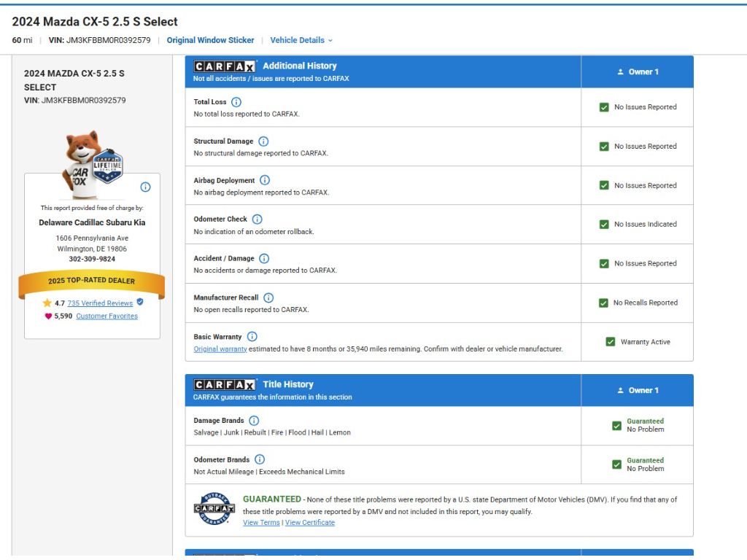747x560 pixels.
Task: Open info icon next to Structural Damage
Action: coord(263,141)
